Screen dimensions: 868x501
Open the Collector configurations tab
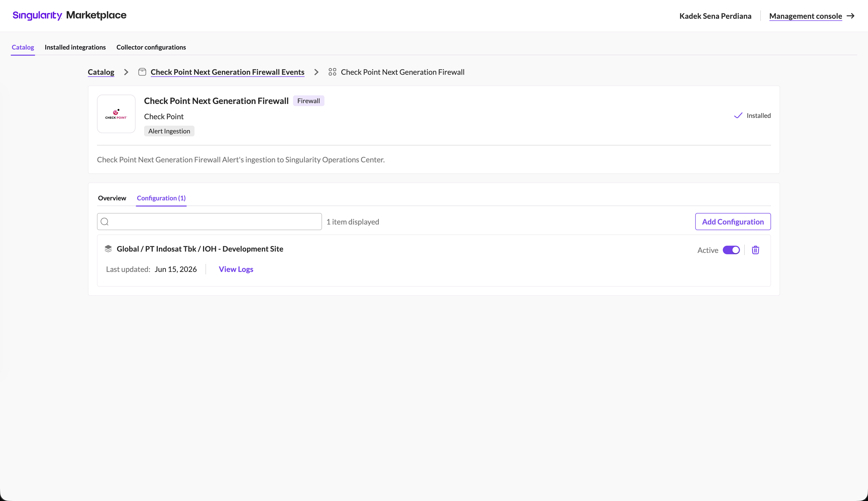[x=151, y=47]
